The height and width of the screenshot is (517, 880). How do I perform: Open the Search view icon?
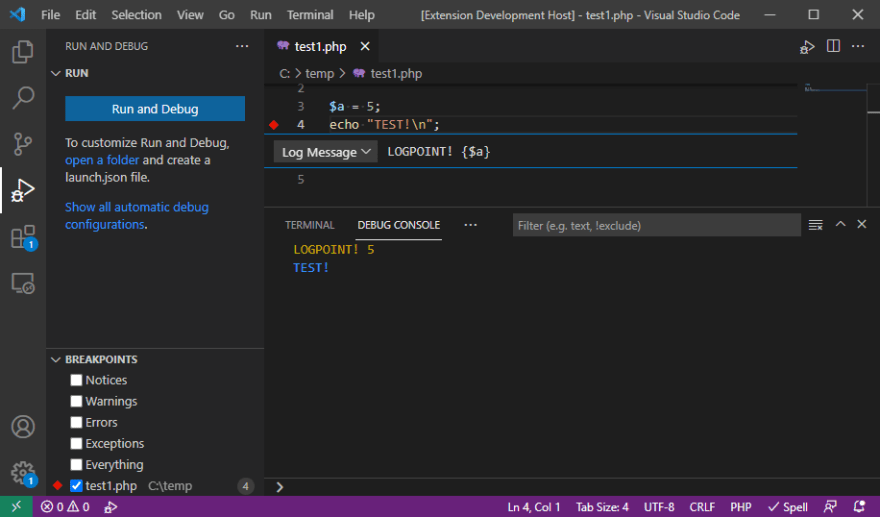pyautogui.click(x=22, y=98)
